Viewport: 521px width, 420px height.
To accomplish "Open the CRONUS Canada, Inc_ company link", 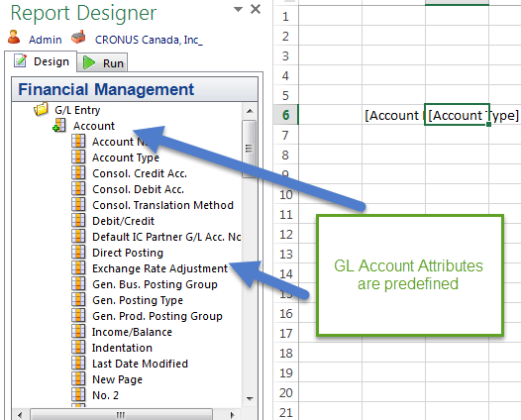I will pyautogui.click(x=149, y=40).
